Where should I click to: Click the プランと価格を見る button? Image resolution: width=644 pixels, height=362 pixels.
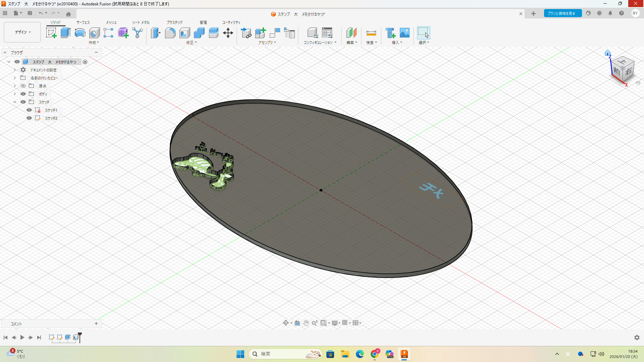[x=562, y=13]
